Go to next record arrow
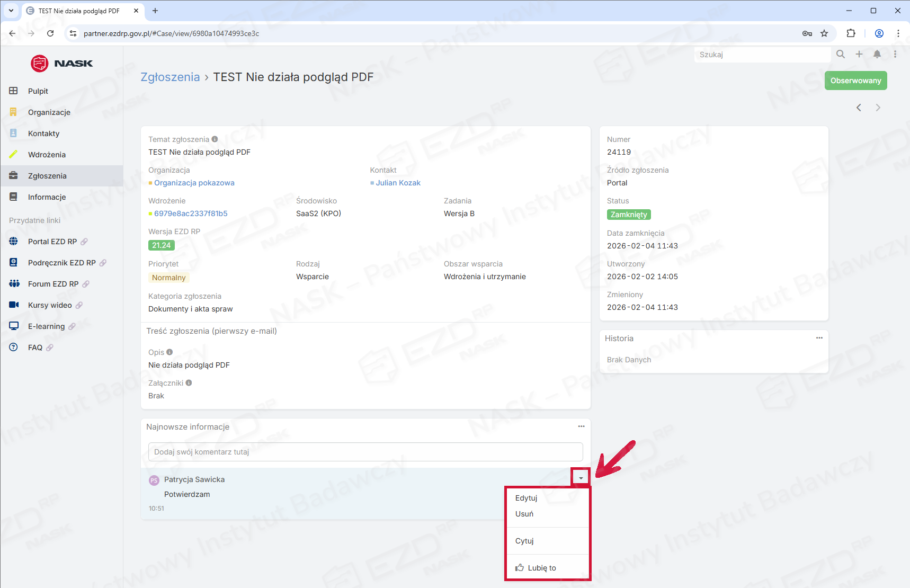 coord(878,108)
